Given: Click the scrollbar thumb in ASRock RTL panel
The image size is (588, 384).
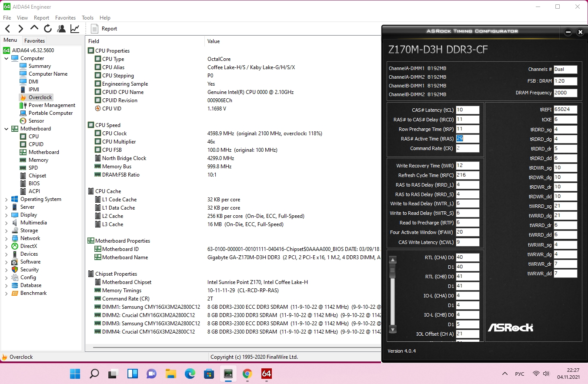Looking at the screenshot, I should [393, 271].
